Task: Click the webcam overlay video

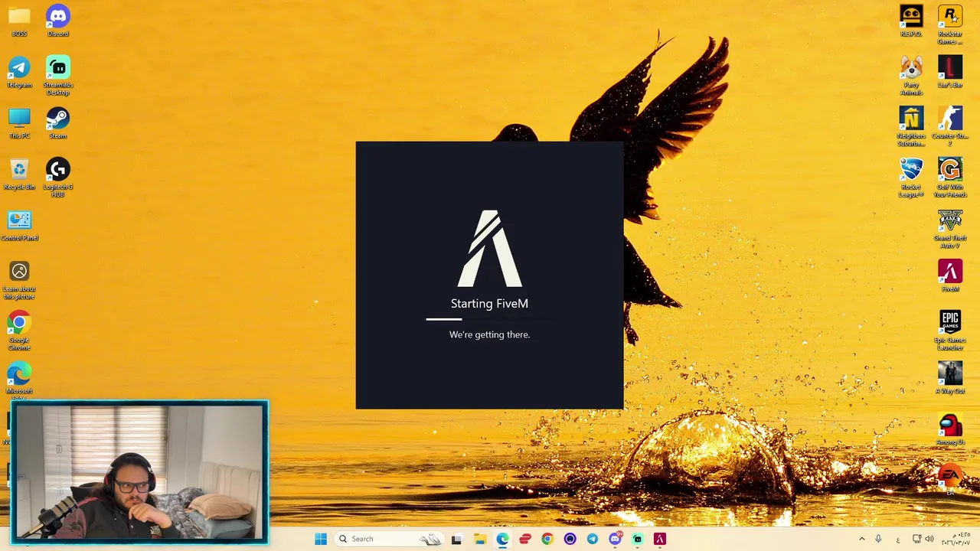Action: (x=140, y=471)
